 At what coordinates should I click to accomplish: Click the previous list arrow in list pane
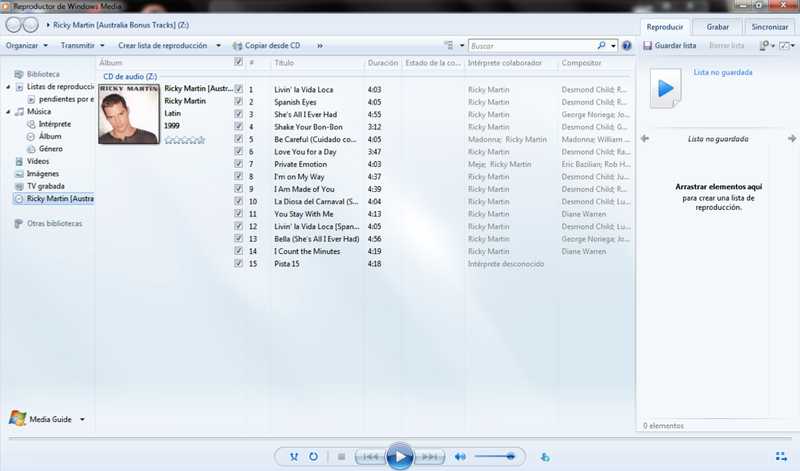pos(645,138)
